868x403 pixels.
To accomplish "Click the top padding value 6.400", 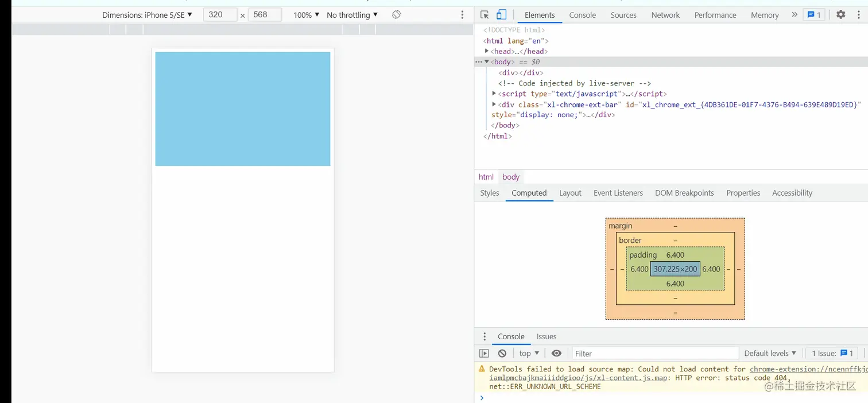I will click(x=675, y=255).
